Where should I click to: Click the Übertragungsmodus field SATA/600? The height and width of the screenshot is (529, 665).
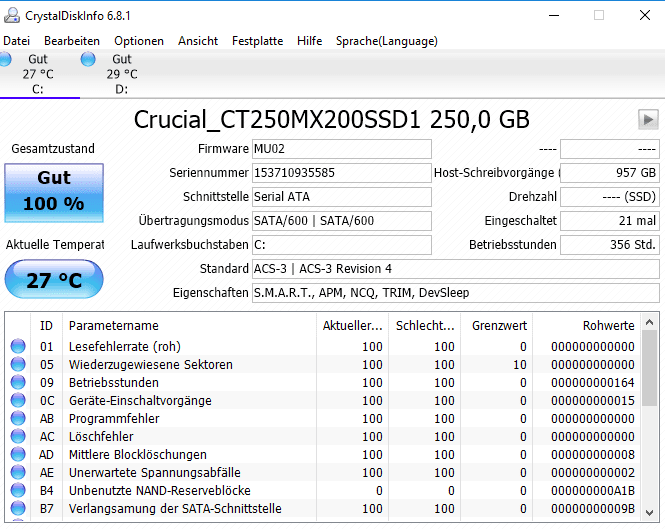[341, 221]
